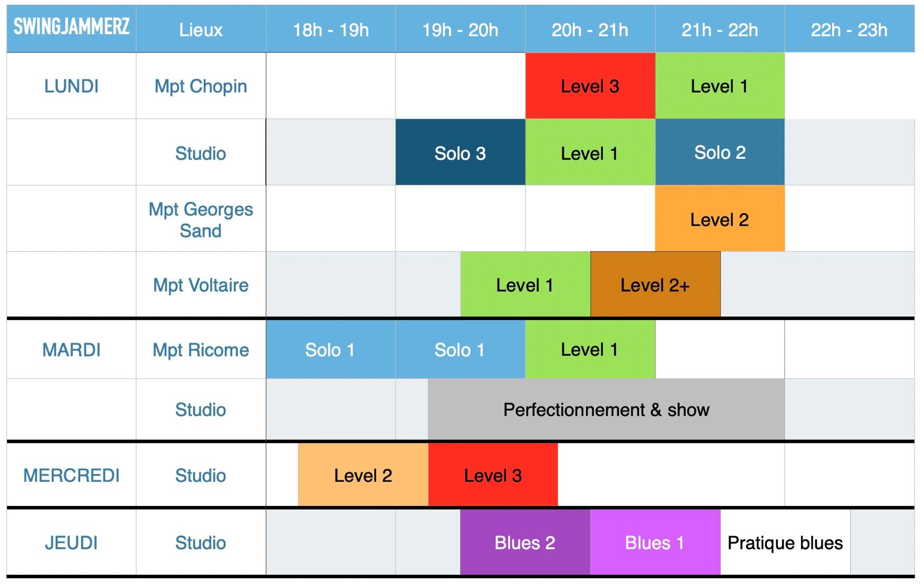Click the SWINGJAMMERZ logo header cell
924x584 pixels.
tap(71, 27)
